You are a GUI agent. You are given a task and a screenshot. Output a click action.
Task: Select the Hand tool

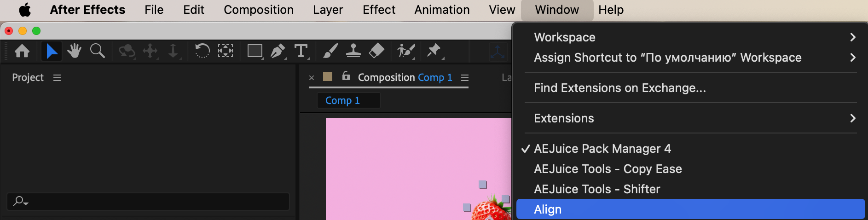74,51
